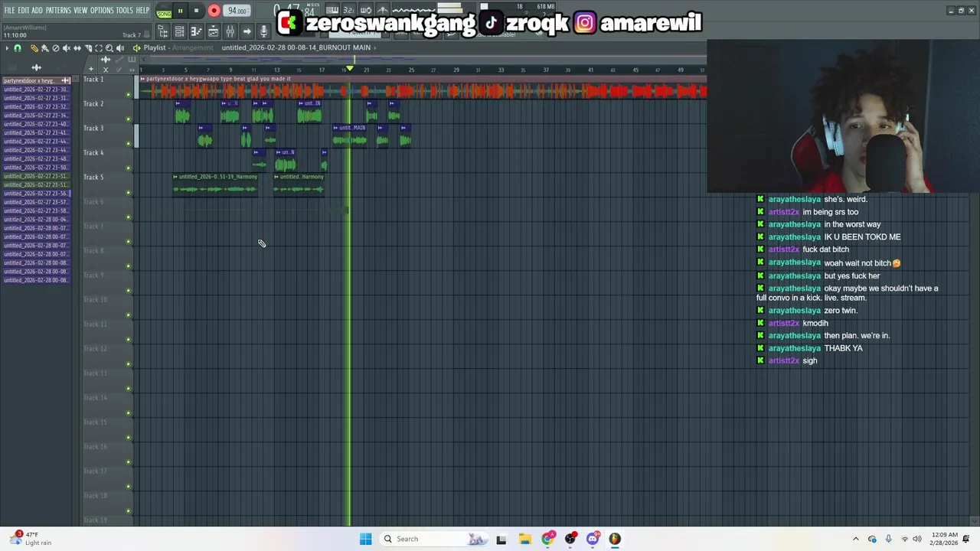Click the audio waveform filter icon above picker

(x=36, y=67)
